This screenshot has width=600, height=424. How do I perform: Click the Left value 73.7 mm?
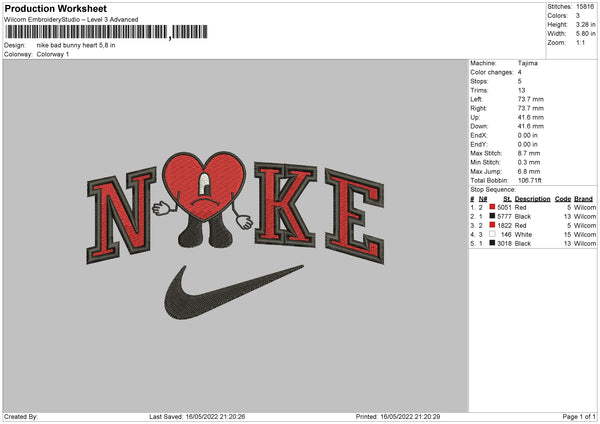coord(531,99)
